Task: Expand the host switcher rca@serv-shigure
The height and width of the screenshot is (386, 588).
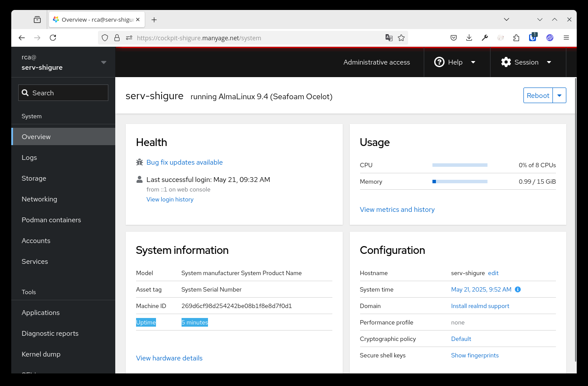Action: [63, 62]
